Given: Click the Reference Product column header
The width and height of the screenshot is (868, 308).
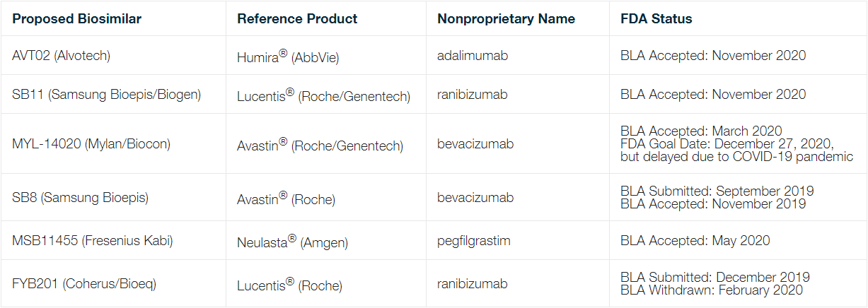Looking at the screenshot, I should pos(298,19).
